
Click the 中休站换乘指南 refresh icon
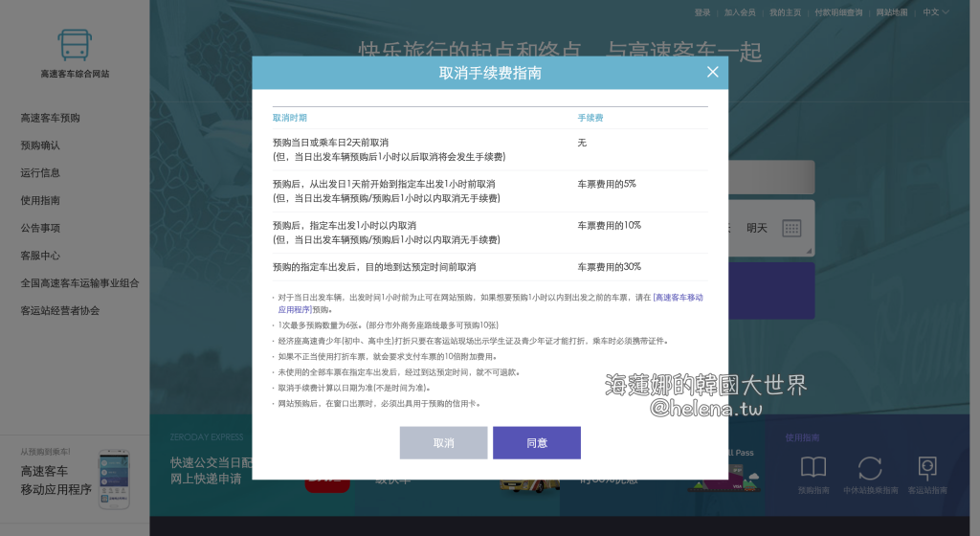pyautogui.click(x=870, y=467)
